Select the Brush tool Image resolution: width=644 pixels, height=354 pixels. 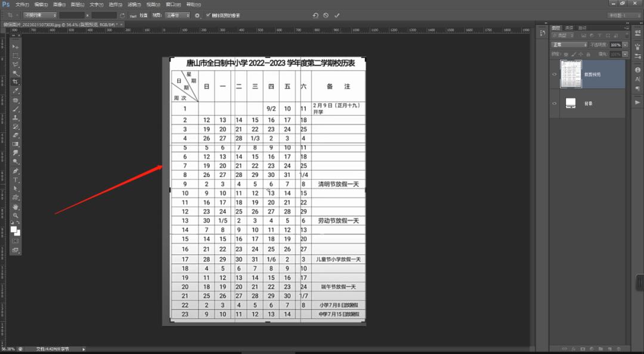(16, 109)
